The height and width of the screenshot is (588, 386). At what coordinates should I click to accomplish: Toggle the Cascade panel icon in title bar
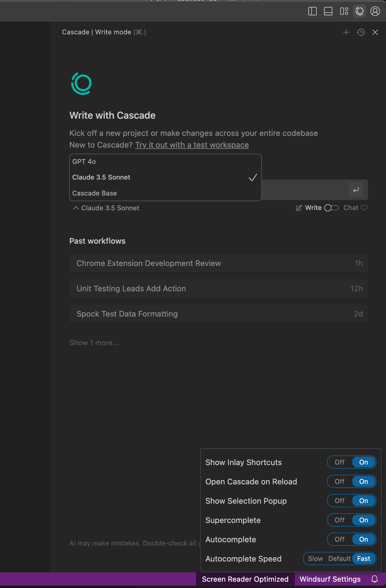(360, 11)
